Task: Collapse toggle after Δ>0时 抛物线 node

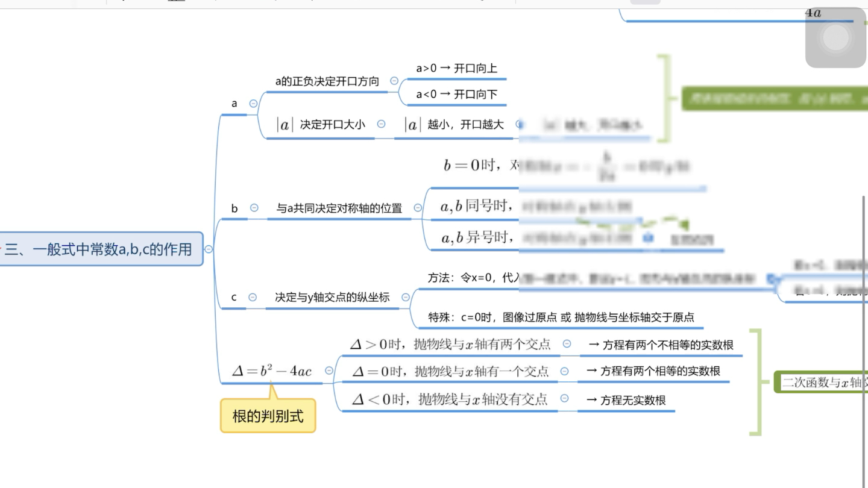Action: [567, 344]
